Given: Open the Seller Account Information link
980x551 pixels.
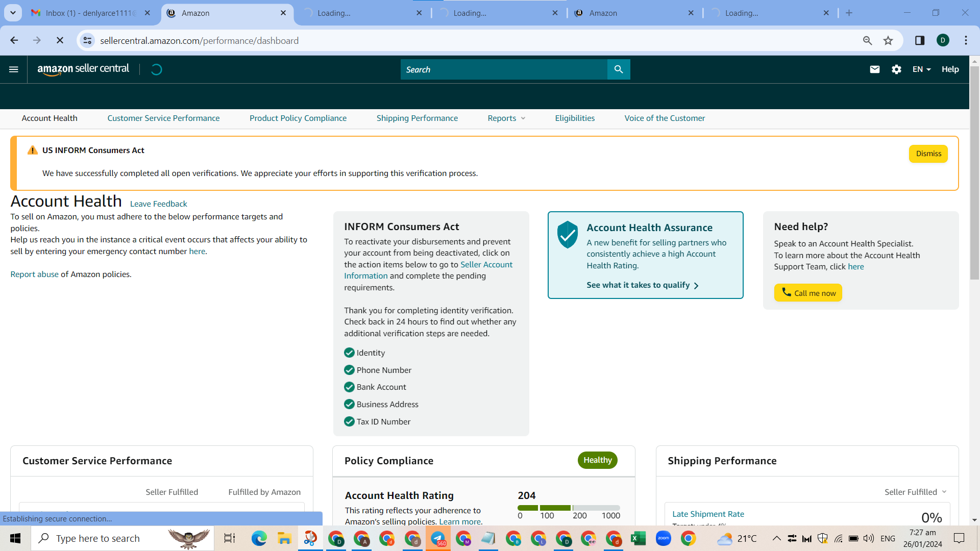Looking at the screenshot, I should click(x=428, y=270).
